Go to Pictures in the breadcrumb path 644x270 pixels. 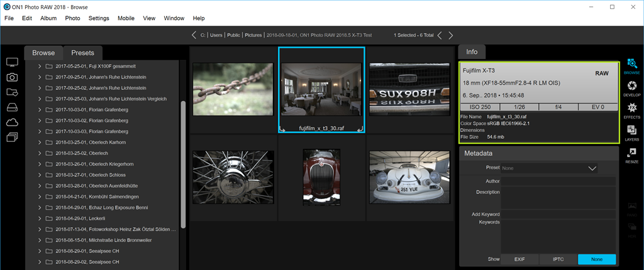tap(253, 35)
